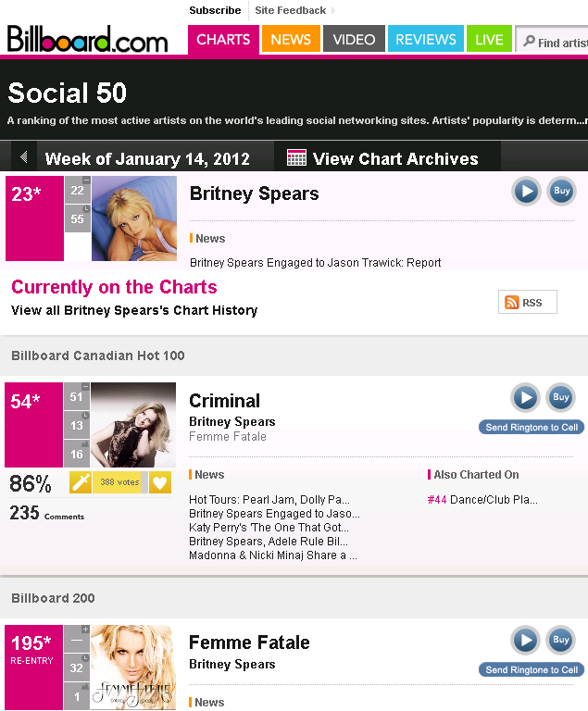Send Criminal ringtone to cell
Image resolution: width=588 pixels, height=711 pixels.
[x=532, y=428]
